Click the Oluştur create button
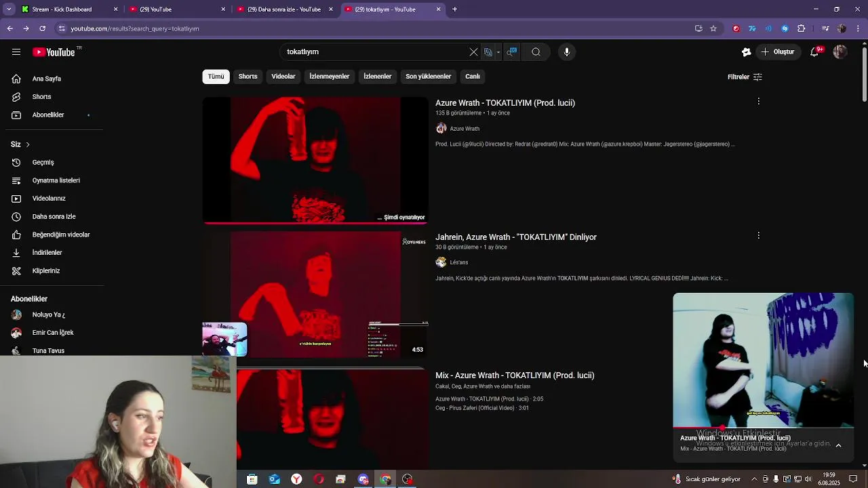This screenshot has height=488, width=868. (777, 52)
